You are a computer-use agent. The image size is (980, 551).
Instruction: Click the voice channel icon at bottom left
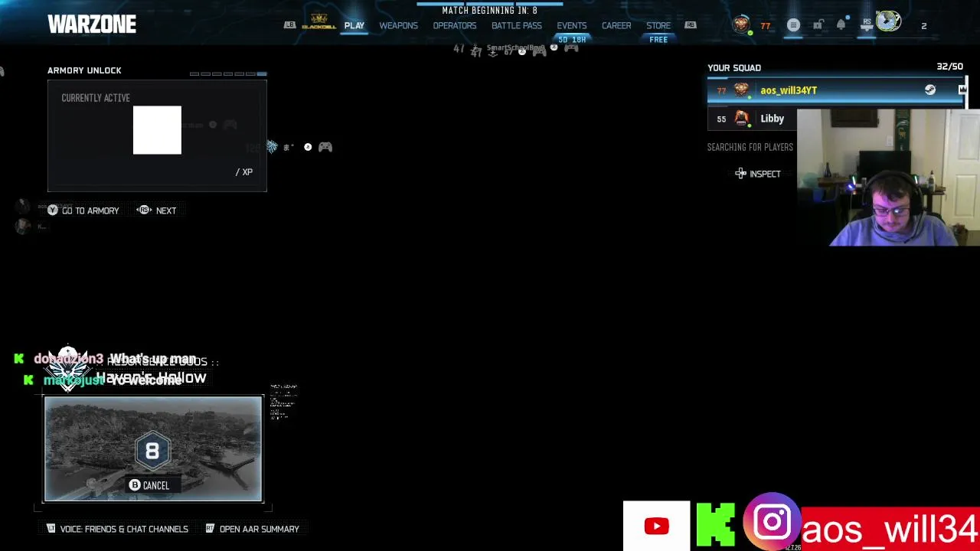51,528
